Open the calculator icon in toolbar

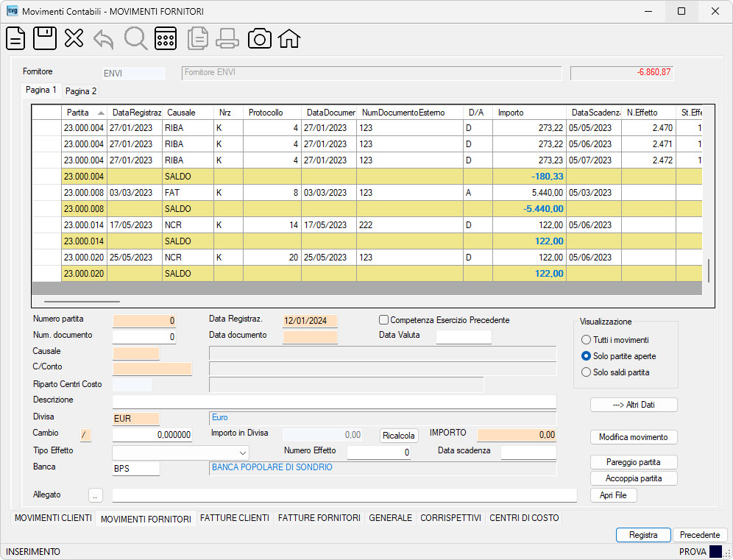click(x=166, y=38)
